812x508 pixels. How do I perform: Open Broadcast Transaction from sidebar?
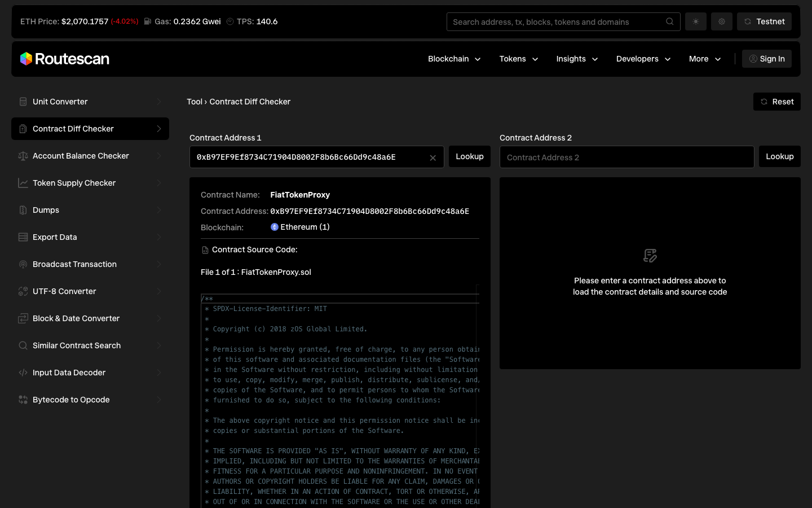[x=90, y=264]
